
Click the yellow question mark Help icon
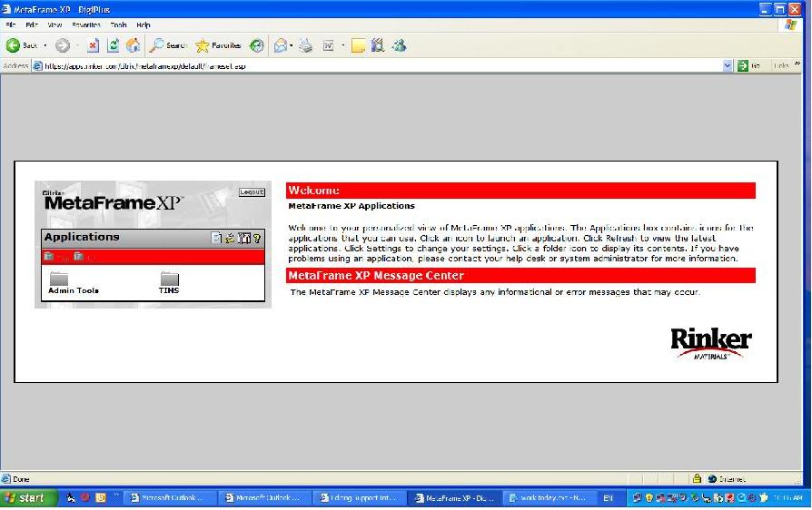pos(257,238)
